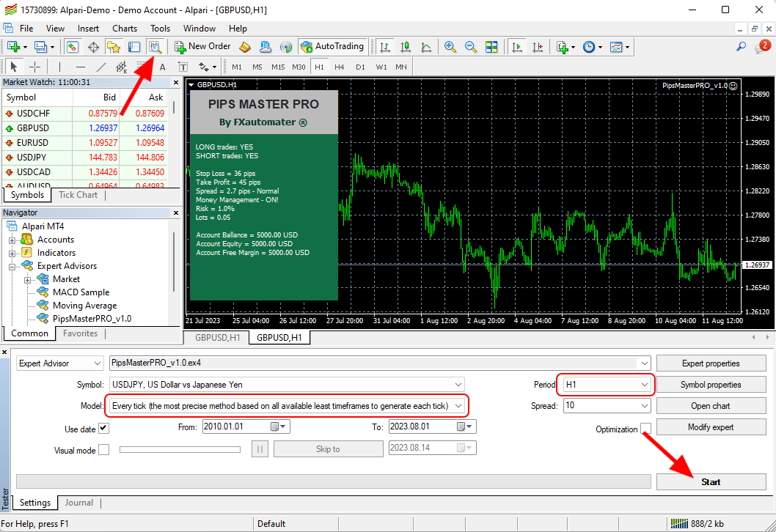Open the Model Every tick dropdown
The height and width of the screenshot is (532, 776).
287,406
